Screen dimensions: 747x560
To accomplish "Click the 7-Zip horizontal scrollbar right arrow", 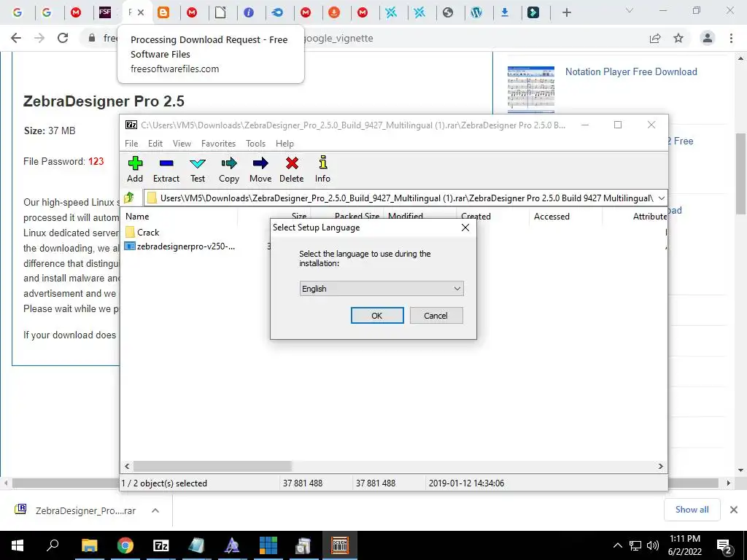I will click(x=661, y=466).
